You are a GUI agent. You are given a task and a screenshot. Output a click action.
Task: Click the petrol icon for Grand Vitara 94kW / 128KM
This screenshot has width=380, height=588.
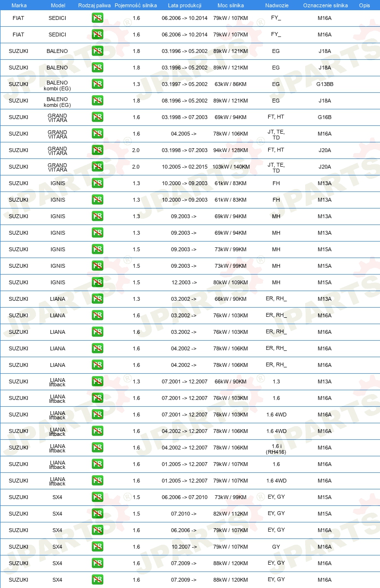point(97,150)
